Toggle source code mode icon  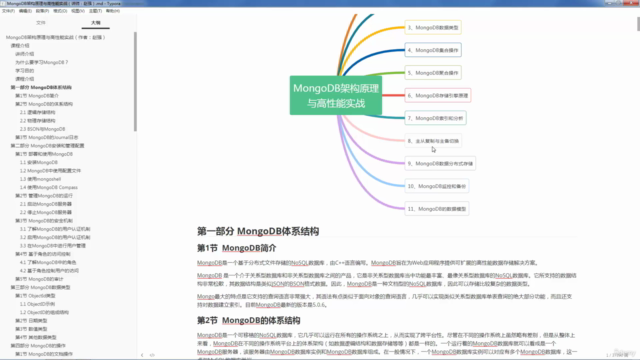tap(152, 355)
